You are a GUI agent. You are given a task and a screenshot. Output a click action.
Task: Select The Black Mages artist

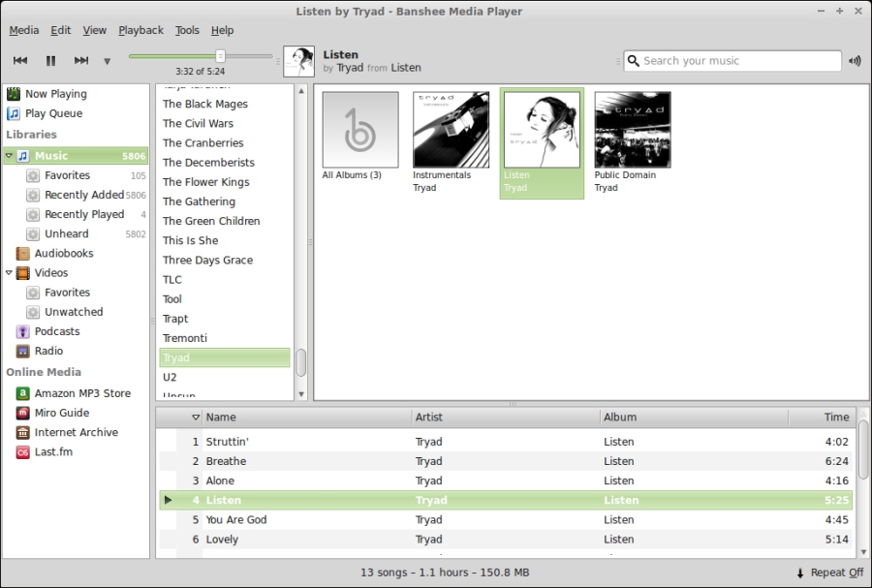pyautogui.click(x=225, y=104)
